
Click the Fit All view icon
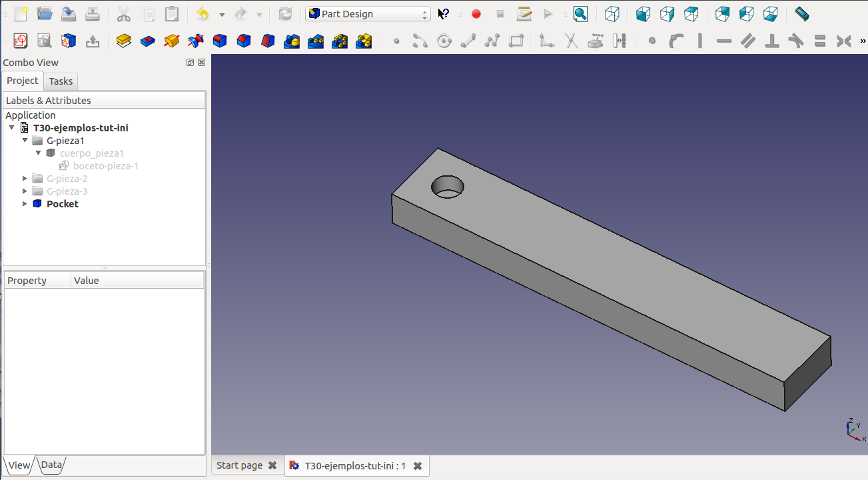(x=580, y=14)
